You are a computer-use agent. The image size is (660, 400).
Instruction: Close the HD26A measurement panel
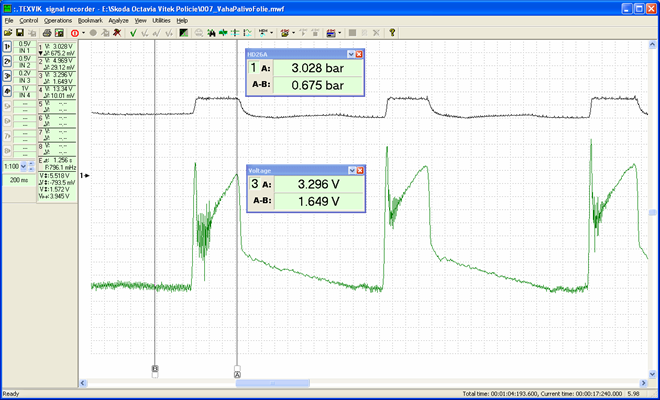click(x=359, y=54)
